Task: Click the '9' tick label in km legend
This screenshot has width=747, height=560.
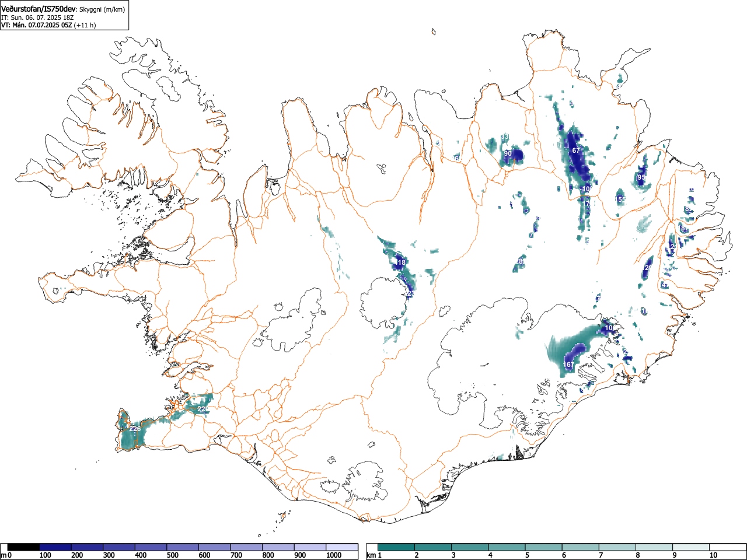Action: [x=674, y=555]
